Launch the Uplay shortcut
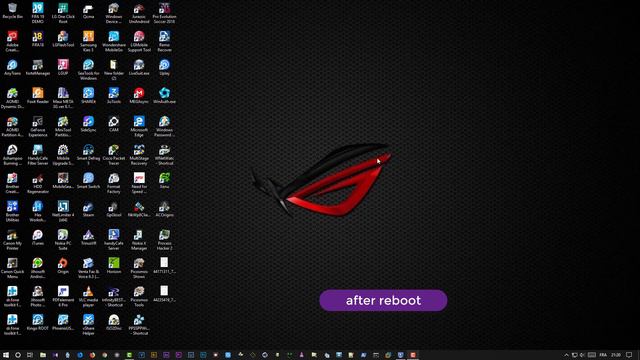 click(x=164, y=67)
